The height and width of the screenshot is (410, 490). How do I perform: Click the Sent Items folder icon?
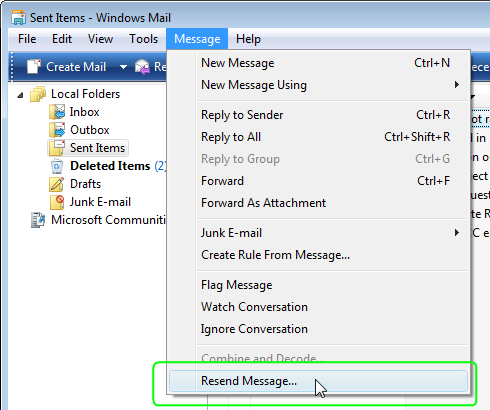(x=57, y=148)
